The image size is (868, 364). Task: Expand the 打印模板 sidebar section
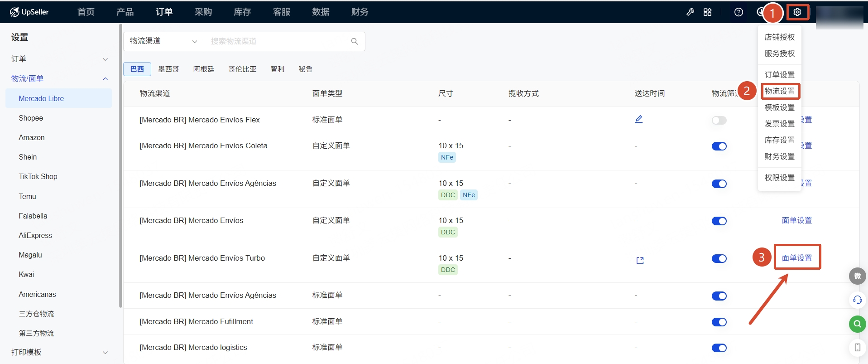[x=60, y=352]
